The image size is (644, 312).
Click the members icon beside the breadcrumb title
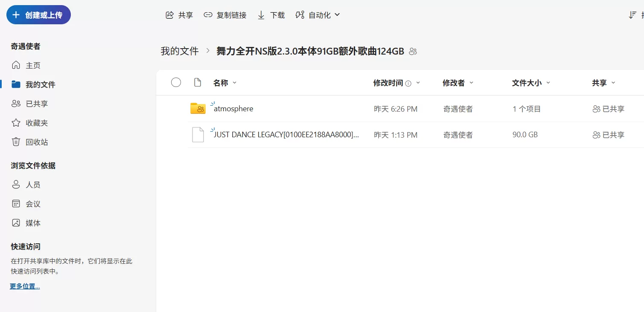412,51
